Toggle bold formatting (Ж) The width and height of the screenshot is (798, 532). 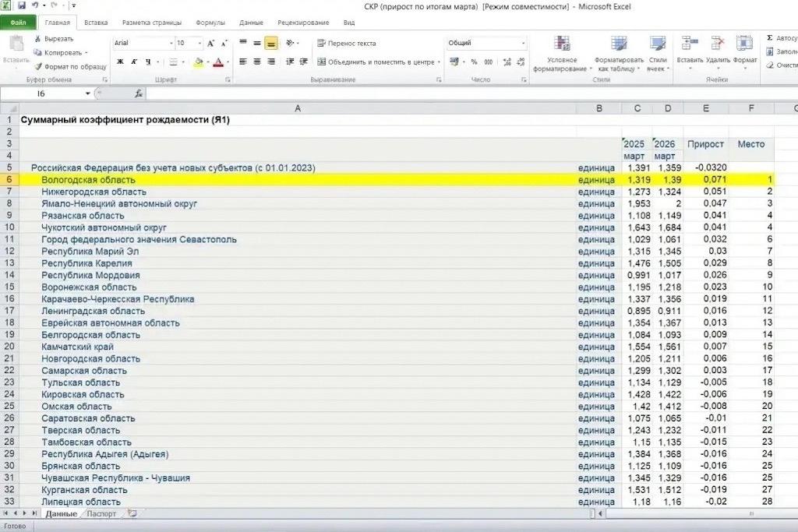(x=120, y=62)
